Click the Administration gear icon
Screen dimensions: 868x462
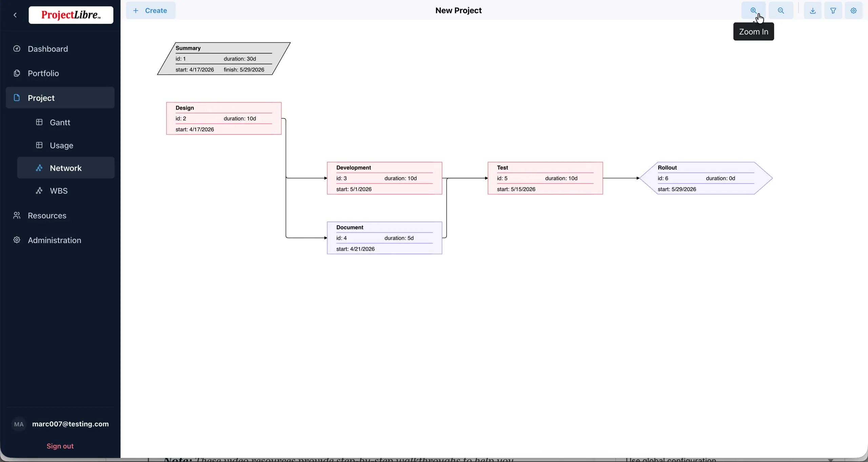coord(17,240)
